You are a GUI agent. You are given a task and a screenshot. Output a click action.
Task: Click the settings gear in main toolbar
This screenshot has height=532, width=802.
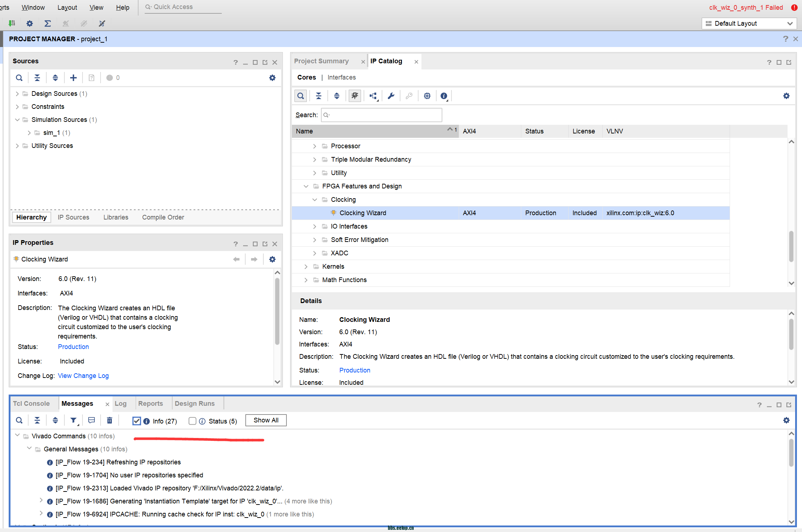[30, 24]
